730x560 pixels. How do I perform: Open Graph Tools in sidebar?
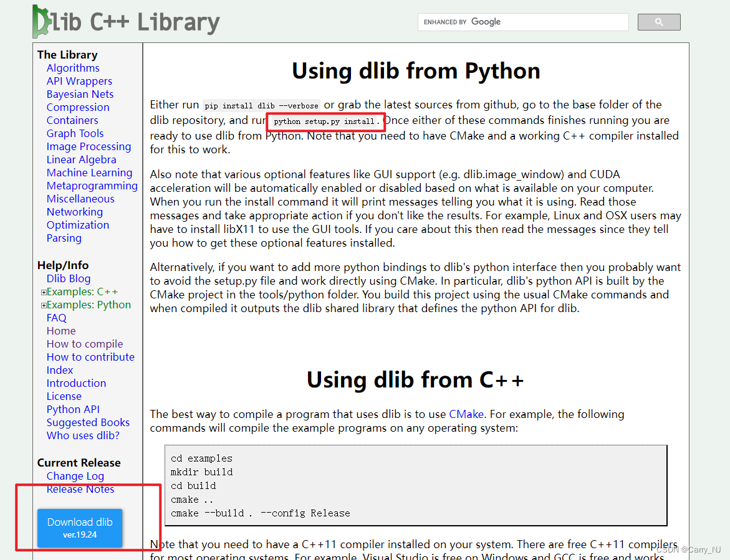coord(75,133)
